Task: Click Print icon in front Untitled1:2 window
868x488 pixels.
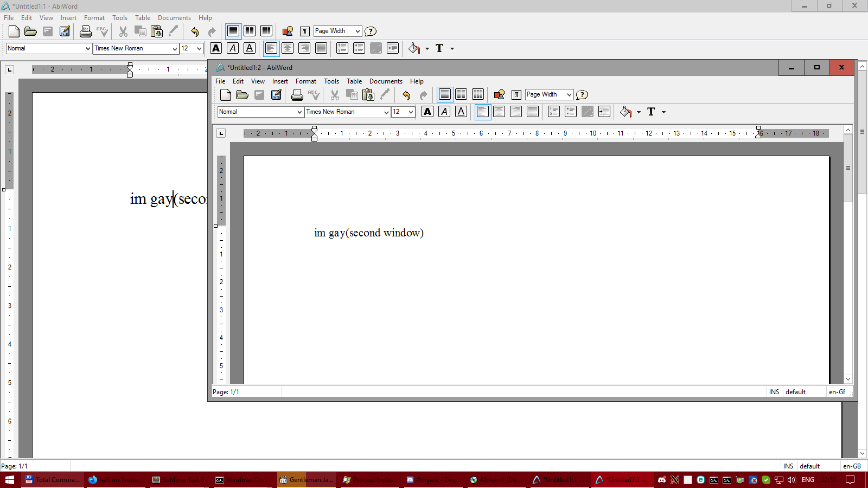Action: 297,95
